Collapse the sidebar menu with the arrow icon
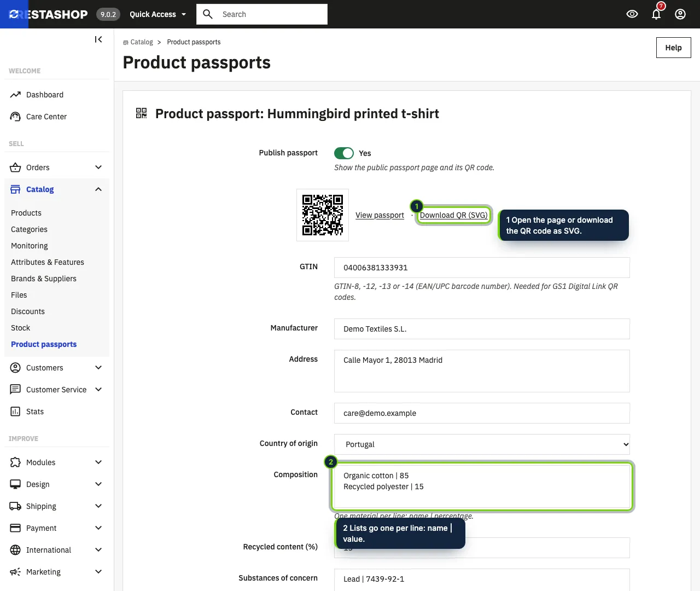The width and height of the screenshot is (700, 591). point(98,39)
